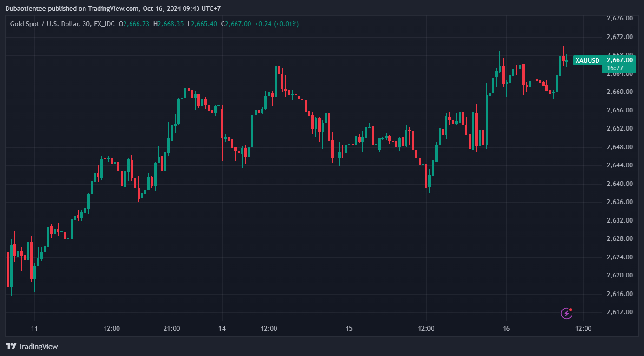Click the 2,612.00 price axis label

[x=620, y=312]
